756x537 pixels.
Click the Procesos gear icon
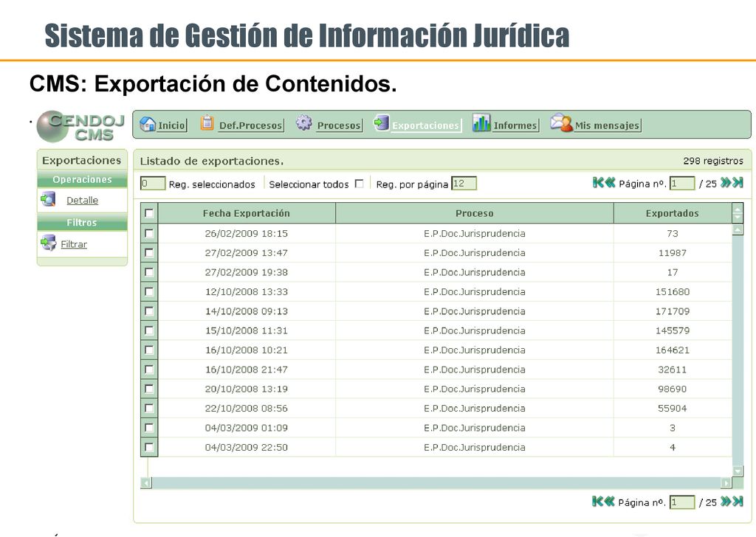(x=303, y=122)
